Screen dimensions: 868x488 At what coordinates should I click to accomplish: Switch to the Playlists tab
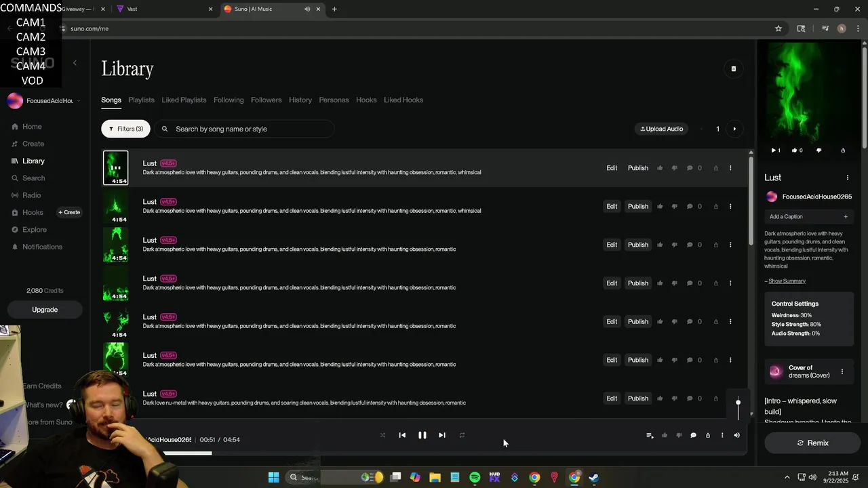(x=142, y=100)
